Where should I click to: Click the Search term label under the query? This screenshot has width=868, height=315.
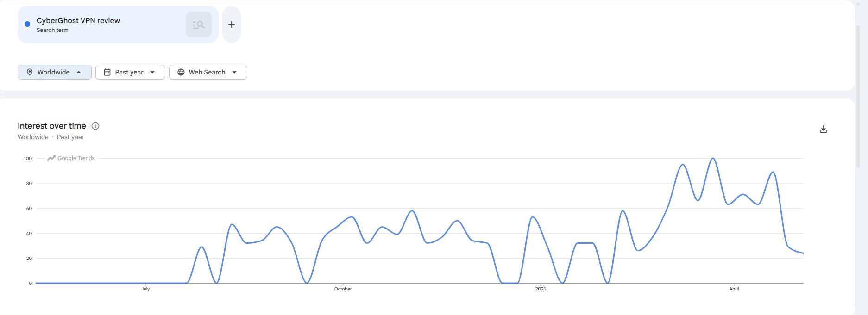tap(52, 30)
